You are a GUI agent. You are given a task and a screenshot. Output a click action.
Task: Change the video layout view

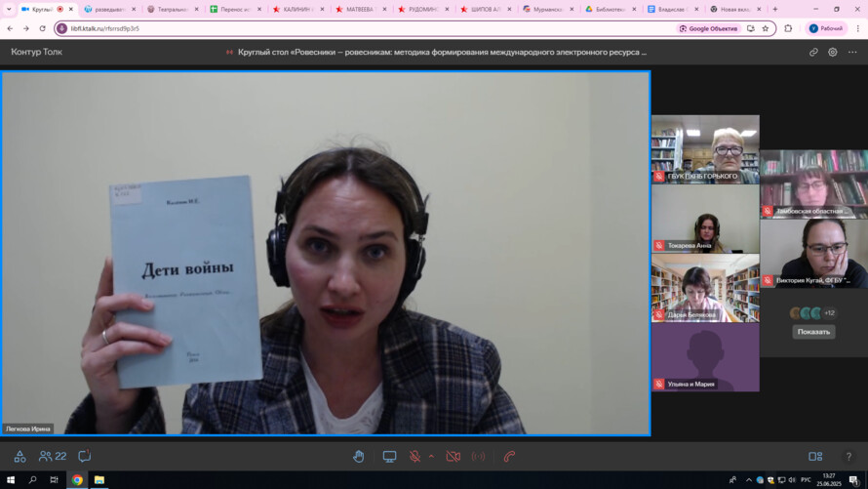pos(815,456)
